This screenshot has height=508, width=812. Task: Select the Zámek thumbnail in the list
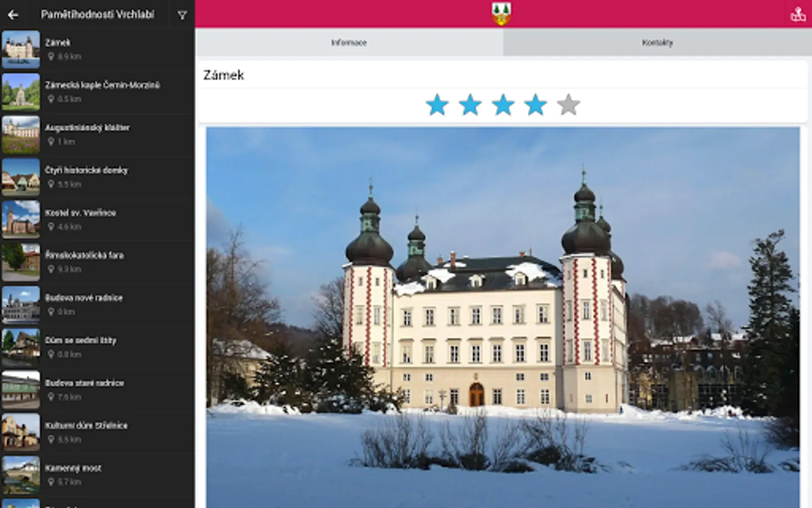click(21, 50)
